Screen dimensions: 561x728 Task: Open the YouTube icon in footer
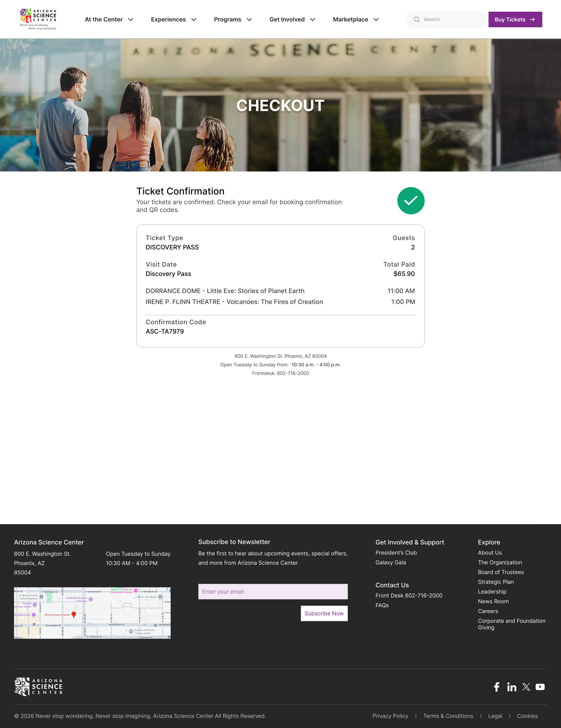tap(540, 687)
